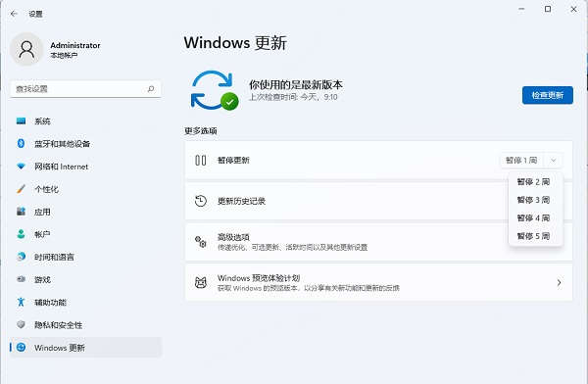
Task: Select 帐户 in the sidebar
Action: click(x=85, y=234)
